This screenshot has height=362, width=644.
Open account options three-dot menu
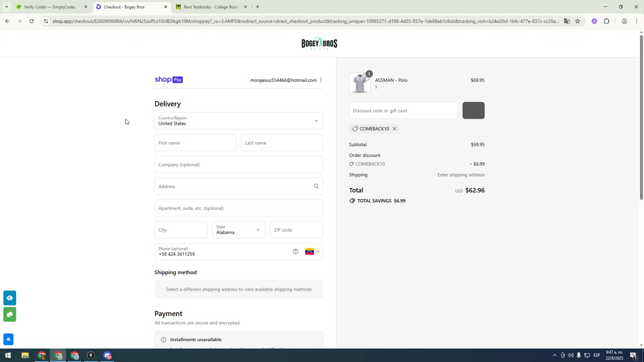coord(321,80)
